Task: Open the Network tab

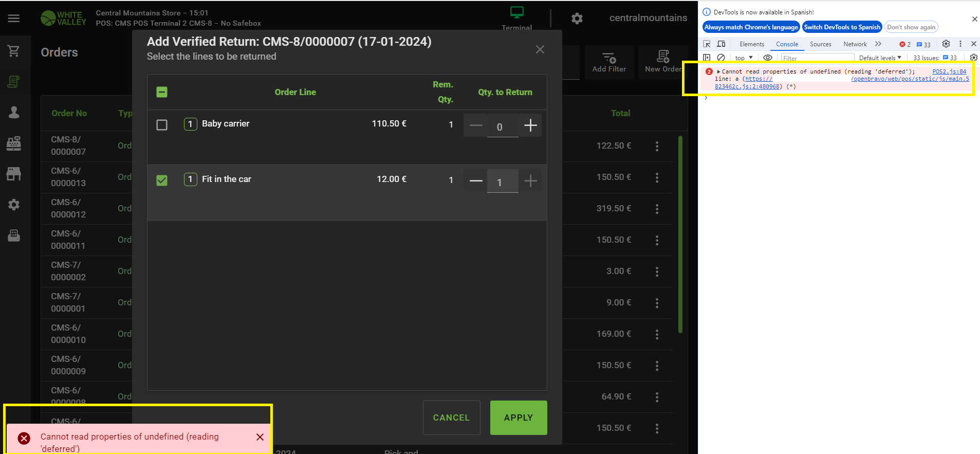Action: tap(855, 44)
